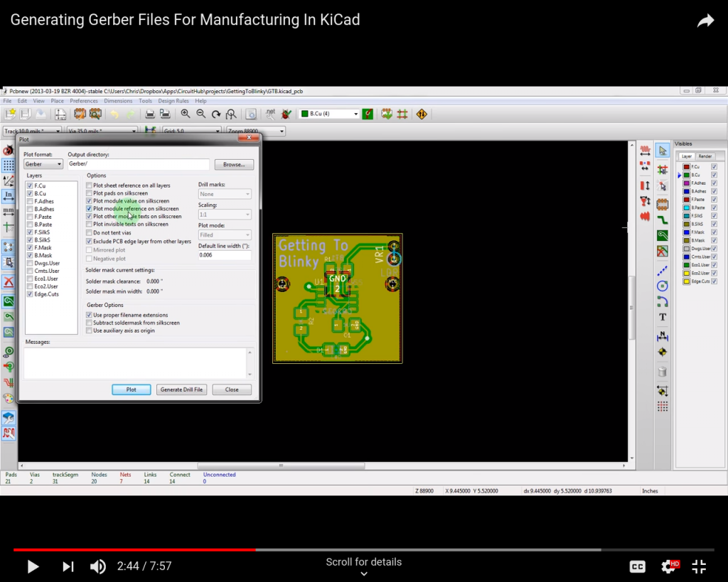Click the Default line width input field
Viewport: 728px width, 582px height.
[x=224, y=254]
